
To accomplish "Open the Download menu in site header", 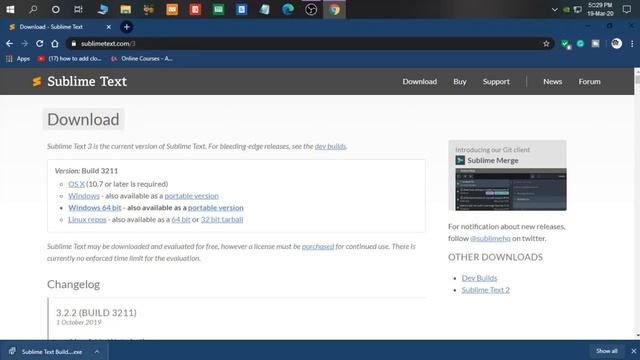I will 420,82.
